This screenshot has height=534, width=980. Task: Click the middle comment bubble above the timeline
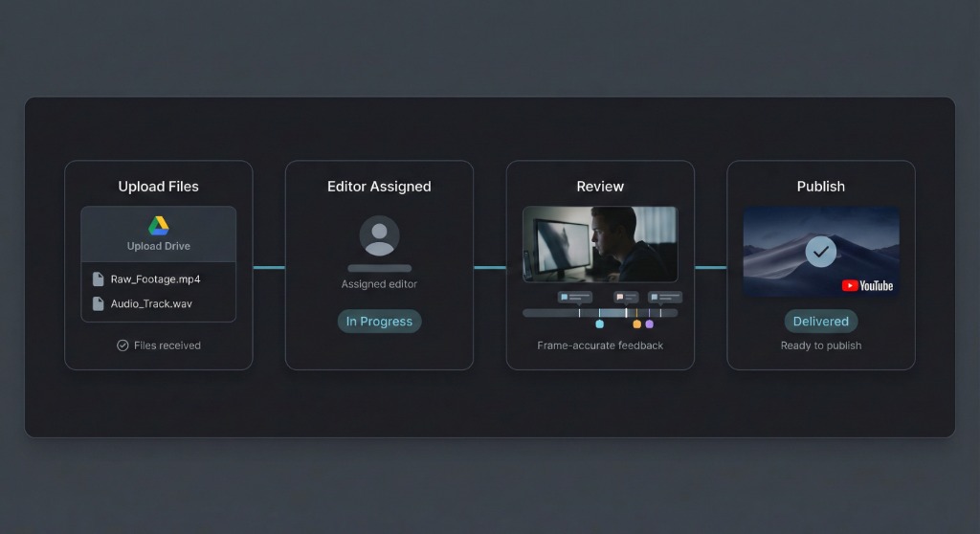click(626, 297)
